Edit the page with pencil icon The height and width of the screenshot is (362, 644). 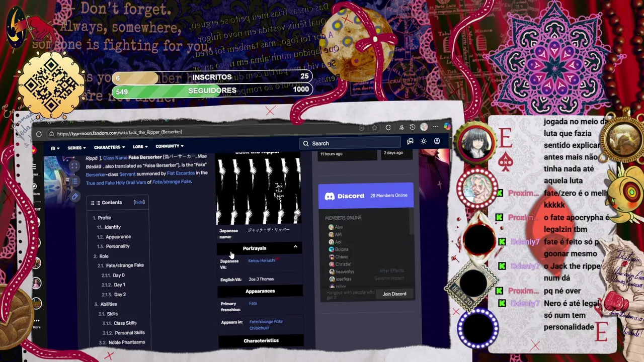[x=74, y=197]
